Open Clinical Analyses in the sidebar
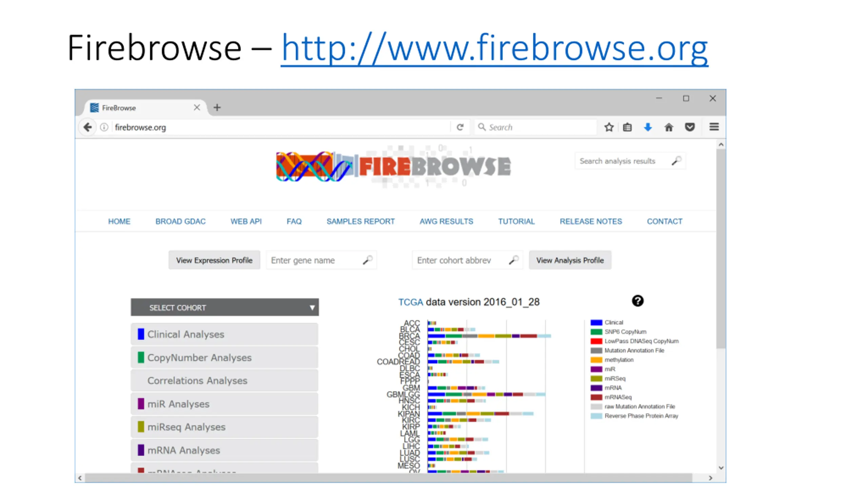This screenshot has height=488, width=868. tap(225, 334)
